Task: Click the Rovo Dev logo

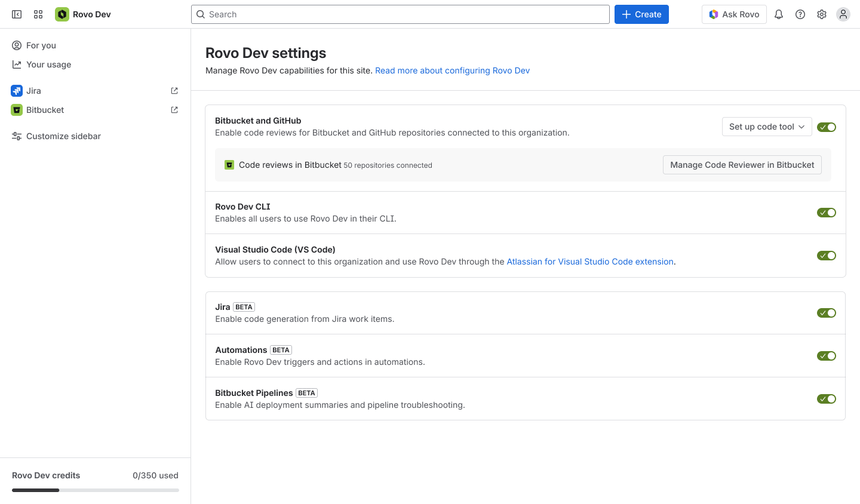Action: click(x=62, y=14)
